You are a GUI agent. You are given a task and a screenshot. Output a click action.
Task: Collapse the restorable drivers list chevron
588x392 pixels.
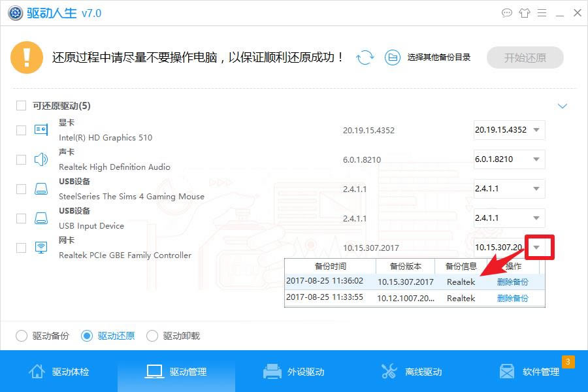coord(562,106)
